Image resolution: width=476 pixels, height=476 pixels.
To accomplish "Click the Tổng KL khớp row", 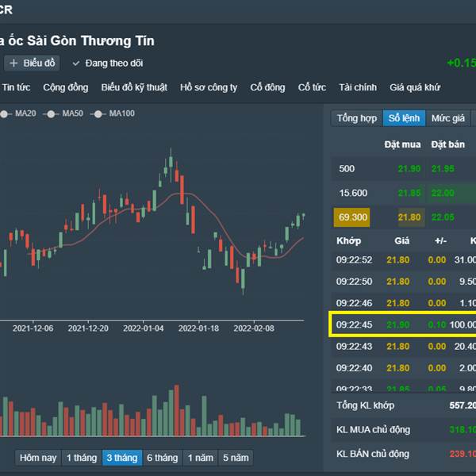I will (x=404, y=405).
